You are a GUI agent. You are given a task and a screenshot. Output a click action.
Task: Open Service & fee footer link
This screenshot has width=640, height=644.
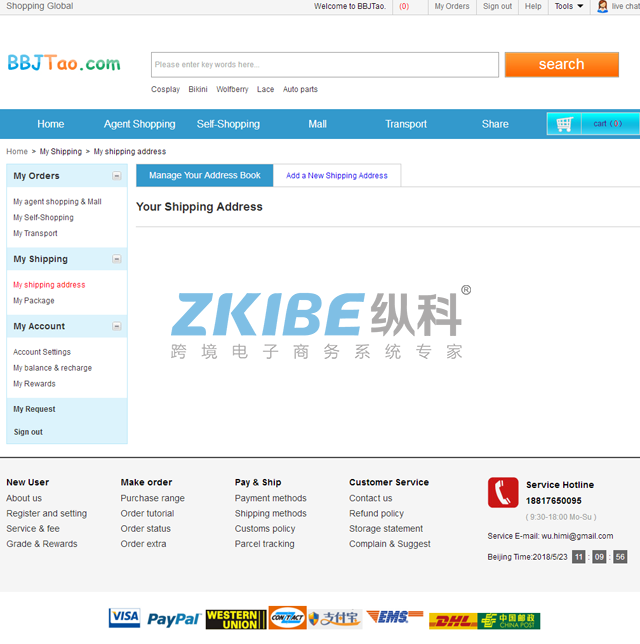33,529
